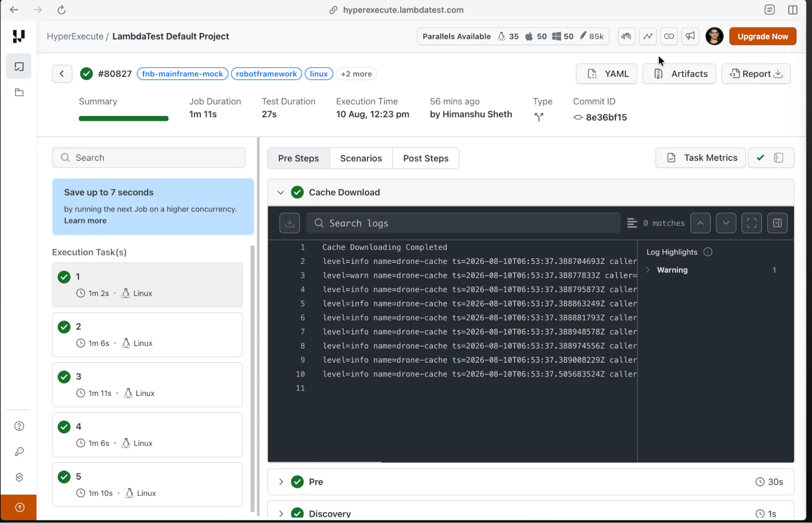Expand the Pre step section

(281, 482)
